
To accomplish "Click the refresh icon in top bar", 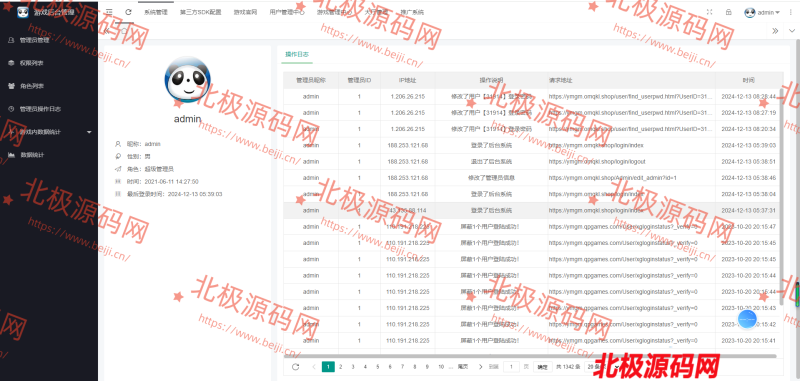I will point(128,12).
